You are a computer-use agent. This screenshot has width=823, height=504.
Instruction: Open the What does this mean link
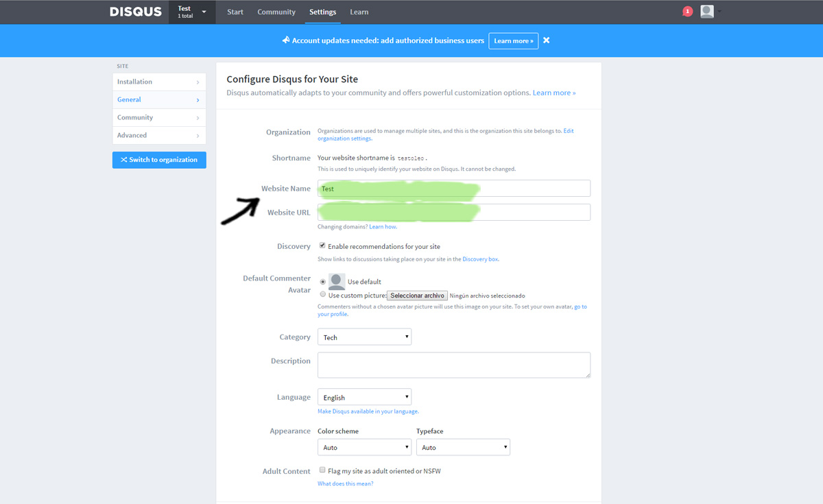pos(345,484)
